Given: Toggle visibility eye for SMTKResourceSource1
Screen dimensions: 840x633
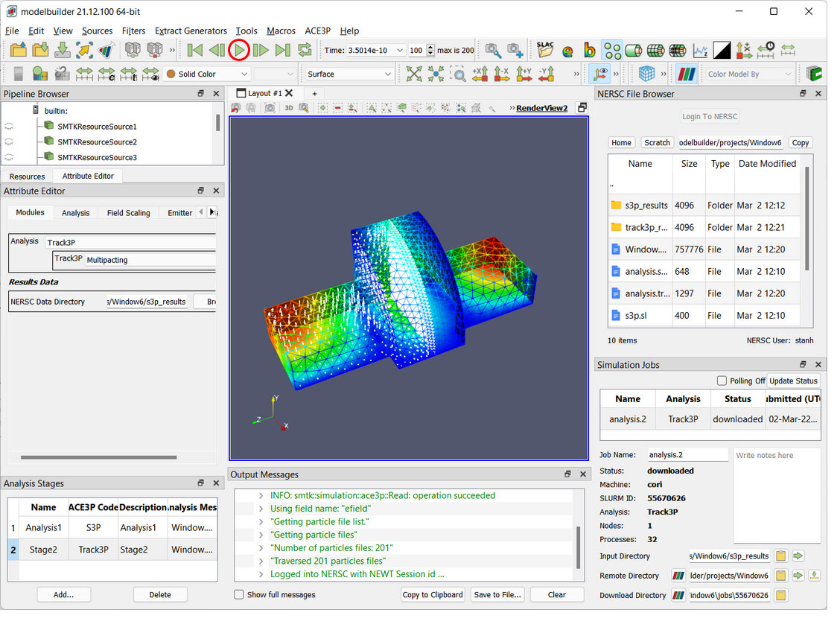Looking at the screenshot, I should tap(9, 127).
